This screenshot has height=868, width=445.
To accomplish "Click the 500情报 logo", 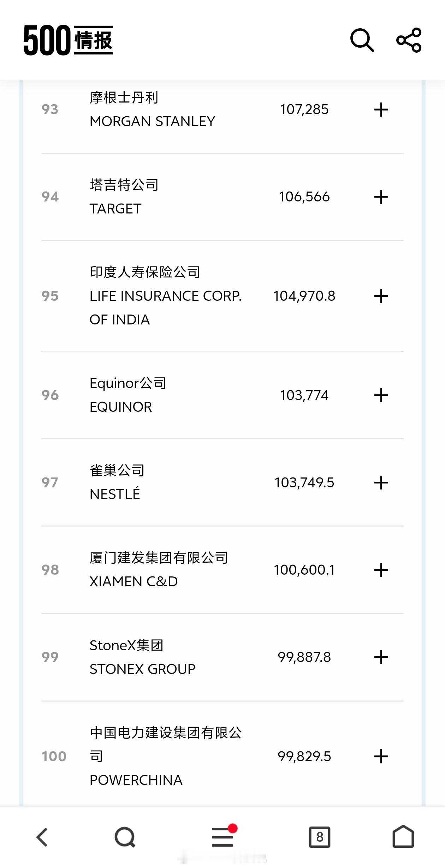I will (68, 40).
